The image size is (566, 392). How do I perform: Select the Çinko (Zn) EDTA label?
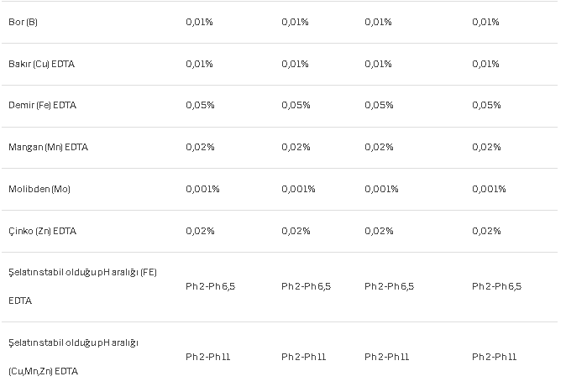tap(42, 231)
